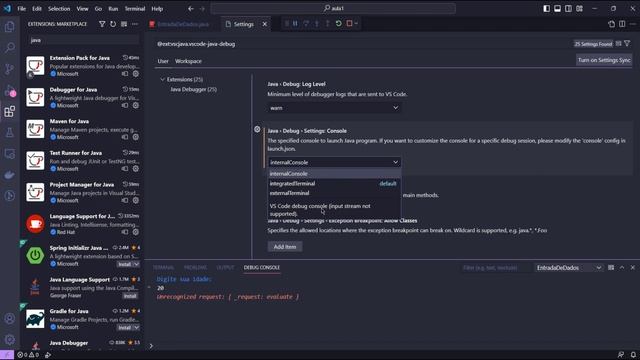Choose externalTerminal from the dropdown list
640x360 pixels.
point(334,193)
